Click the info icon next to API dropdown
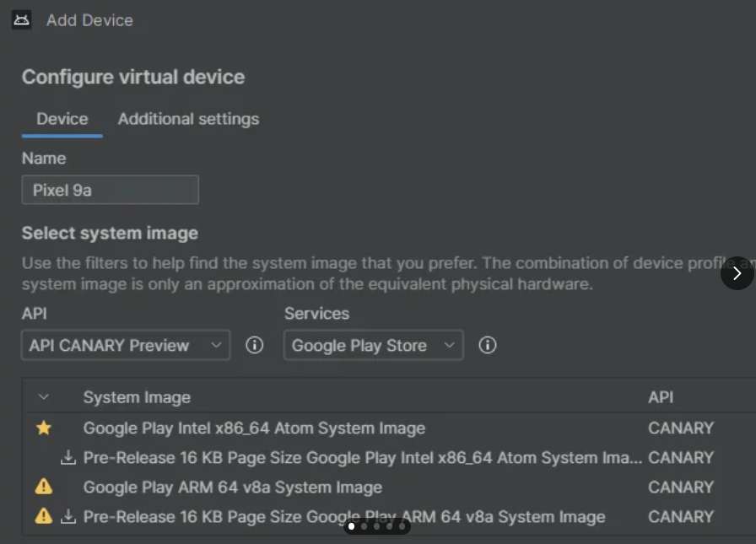The height and width of the screenshot is (544, 756). click(254, 346)
